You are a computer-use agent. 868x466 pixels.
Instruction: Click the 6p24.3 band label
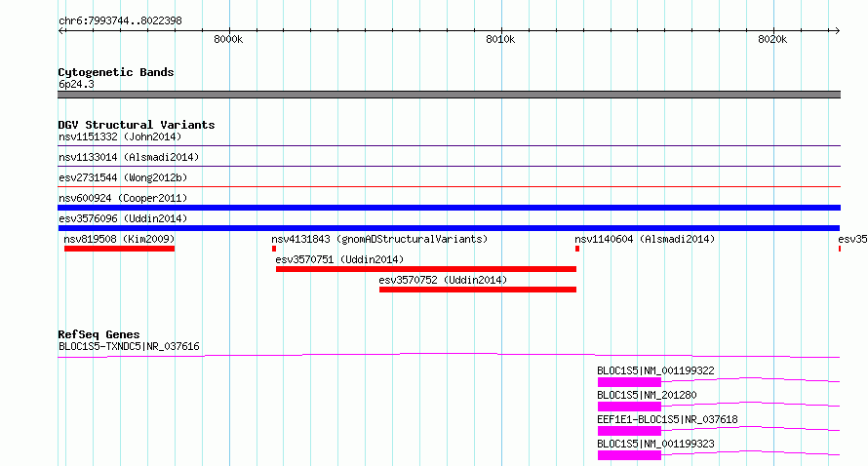pyautogui.click(x=76, y=84)
